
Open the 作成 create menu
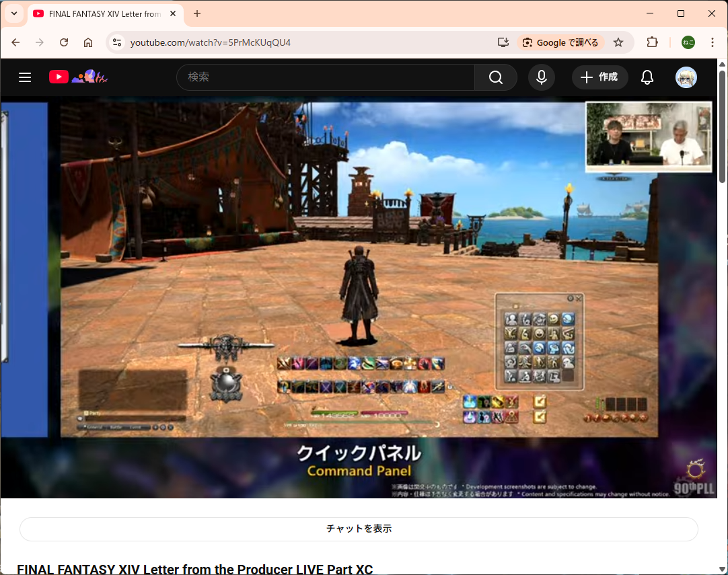point(599,77)
